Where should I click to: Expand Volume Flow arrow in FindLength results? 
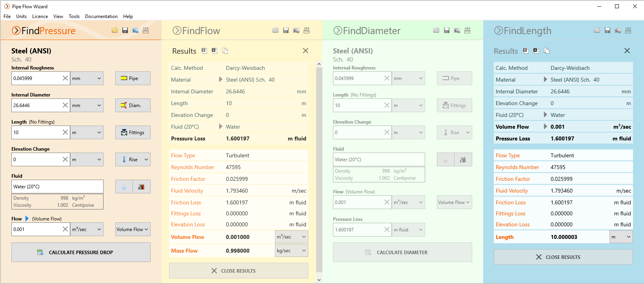click(x=545, y=126)
